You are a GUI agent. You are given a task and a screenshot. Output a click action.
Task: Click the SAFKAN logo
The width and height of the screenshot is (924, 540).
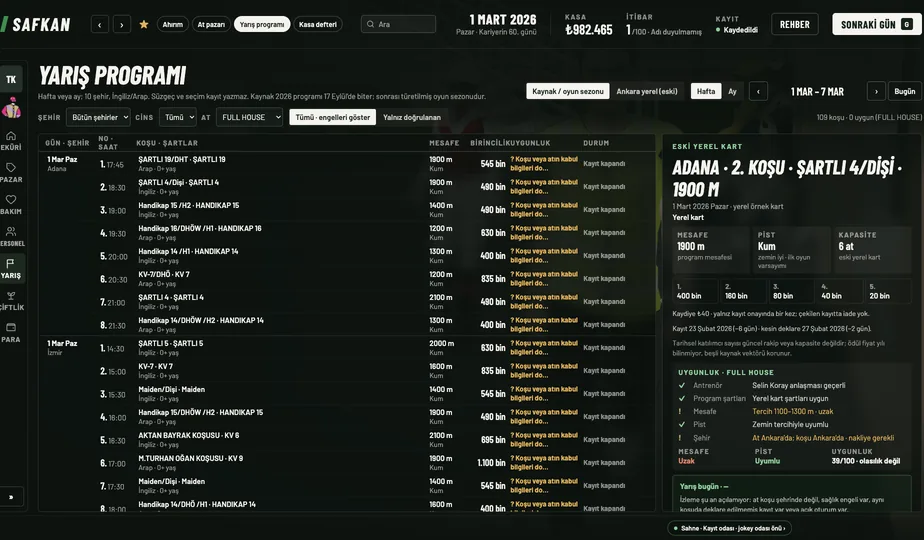tap(37, 25)
